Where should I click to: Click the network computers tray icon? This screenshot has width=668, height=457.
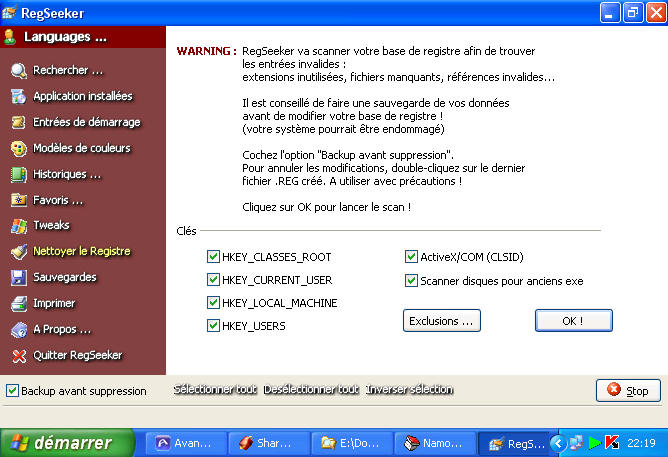576,443
